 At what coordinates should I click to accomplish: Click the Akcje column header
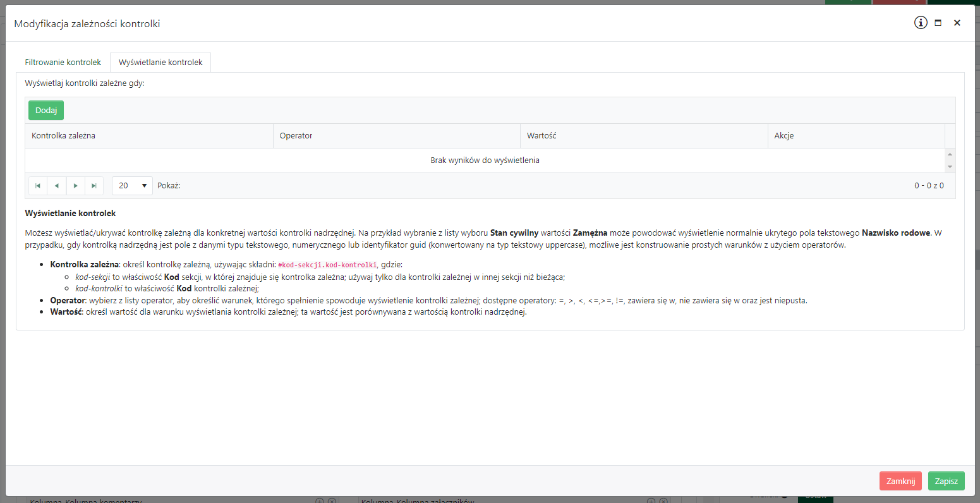pyautogui.click(x=783, y=136)
